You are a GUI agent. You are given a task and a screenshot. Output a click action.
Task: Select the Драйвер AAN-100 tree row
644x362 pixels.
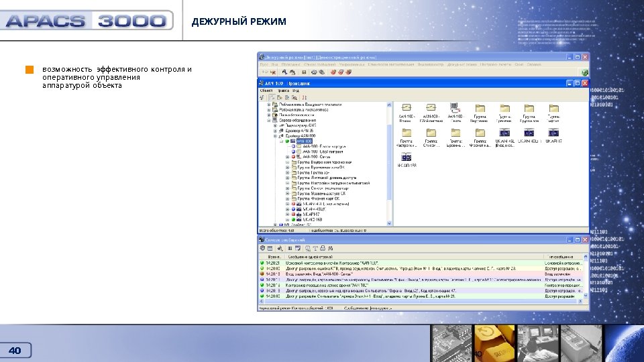(301, 136)
